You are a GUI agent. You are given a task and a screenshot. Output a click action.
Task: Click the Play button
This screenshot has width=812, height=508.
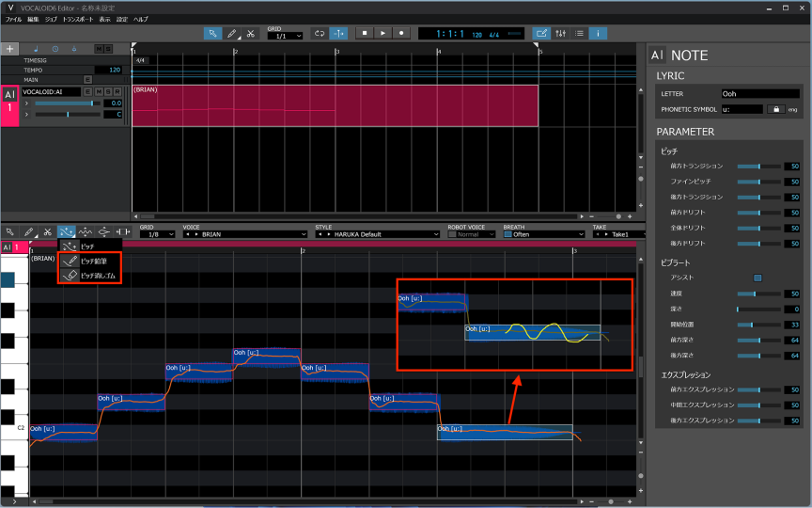(383, 33)
